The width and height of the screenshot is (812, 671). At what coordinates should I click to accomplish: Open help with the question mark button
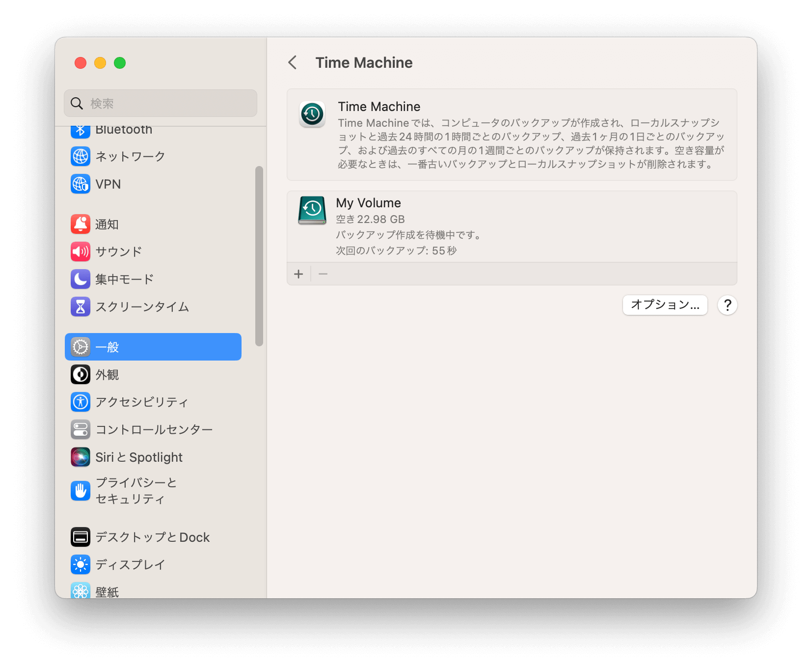[728, 305]
